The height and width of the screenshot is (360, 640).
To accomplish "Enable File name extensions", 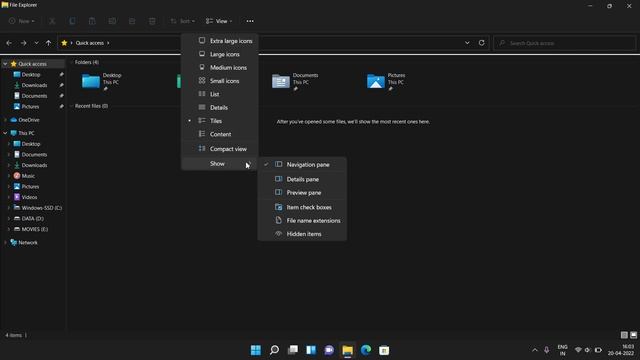I will click(302, 220).
